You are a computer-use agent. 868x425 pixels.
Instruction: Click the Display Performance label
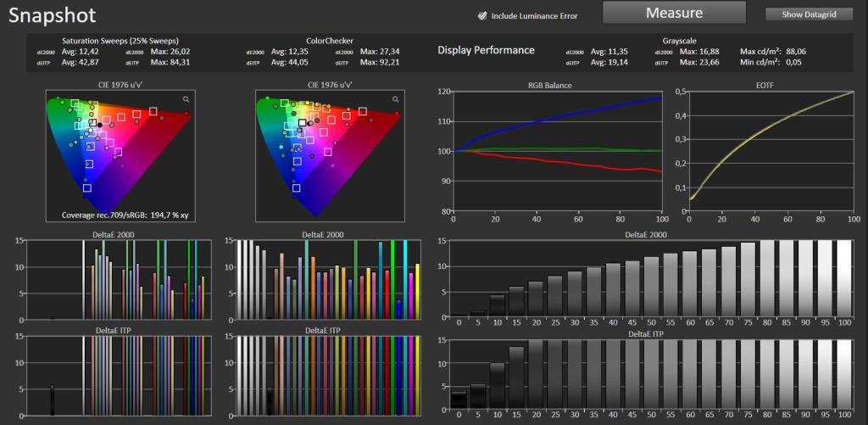pos(486,50)
